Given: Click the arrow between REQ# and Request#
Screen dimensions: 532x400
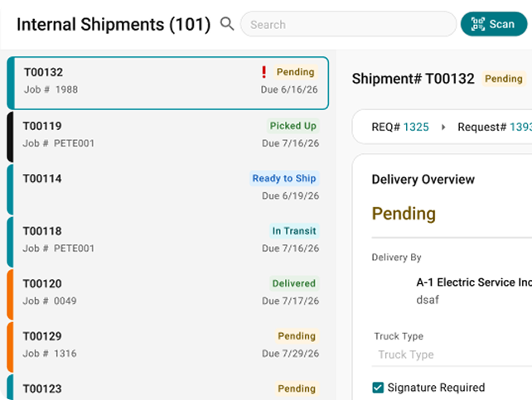Looking at the screenshot, I should (443, 127).
